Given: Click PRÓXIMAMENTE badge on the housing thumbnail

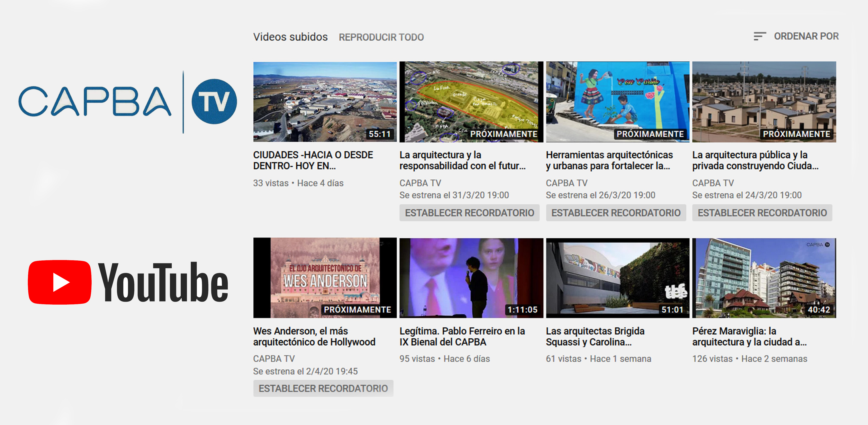Looking at the screenshot, I should point(797,134).
